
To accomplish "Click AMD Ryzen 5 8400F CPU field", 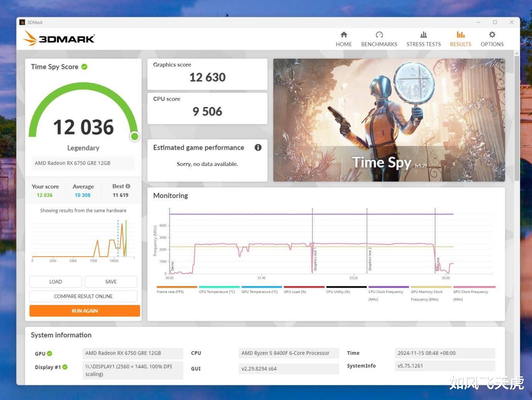I will click(289, 353).
